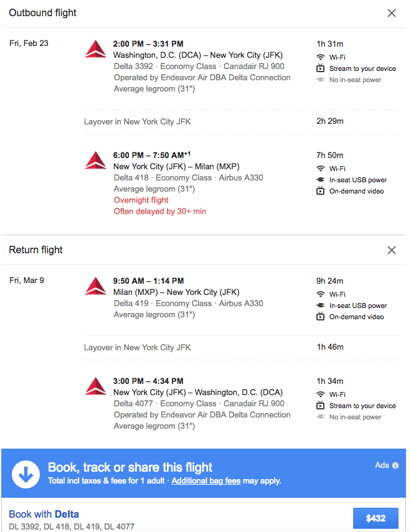Click the Layover in New York City JFK outbound row
Viewport: 411px width, 532px height.
point(138,122)
